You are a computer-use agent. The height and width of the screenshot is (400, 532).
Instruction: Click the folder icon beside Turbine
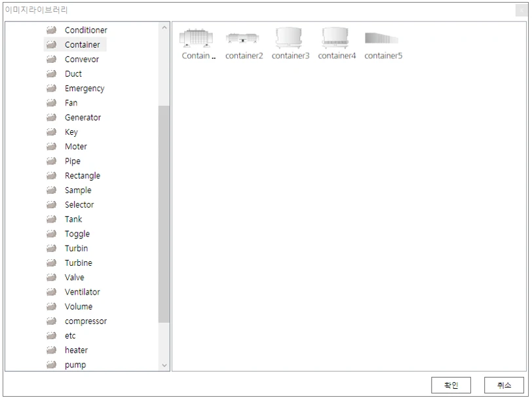51,263
